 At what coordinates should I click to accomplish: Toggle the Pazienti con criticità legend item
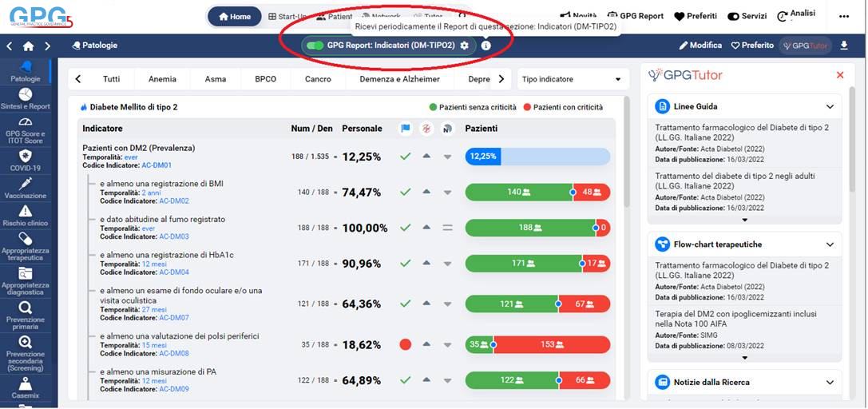pyautogui.click(x=563, y=107)
